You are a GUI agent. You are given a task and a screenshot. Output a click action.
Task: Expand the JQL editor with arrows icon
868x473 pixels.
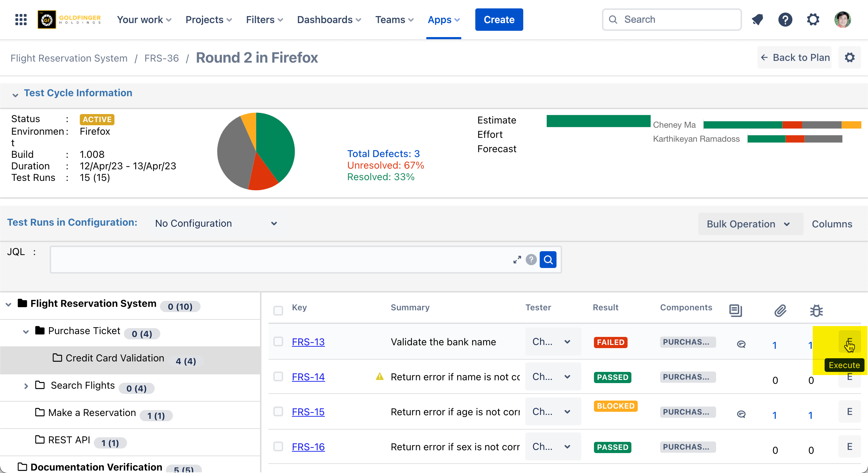[x=517, y=260]
